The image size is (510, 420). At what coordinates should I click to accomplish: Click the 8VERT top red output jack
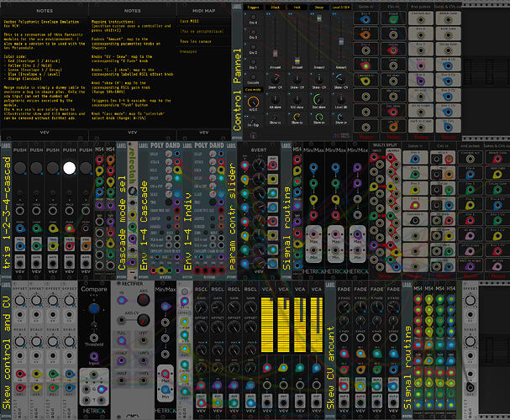coord(272,165)
